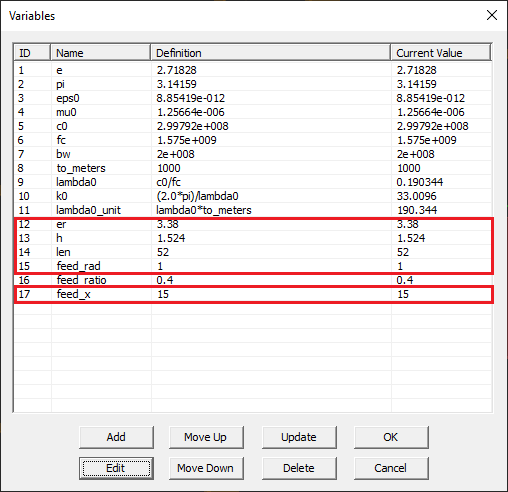Click the Update button
The height and width of the screenshot is (492, 508).
[299, 437]
